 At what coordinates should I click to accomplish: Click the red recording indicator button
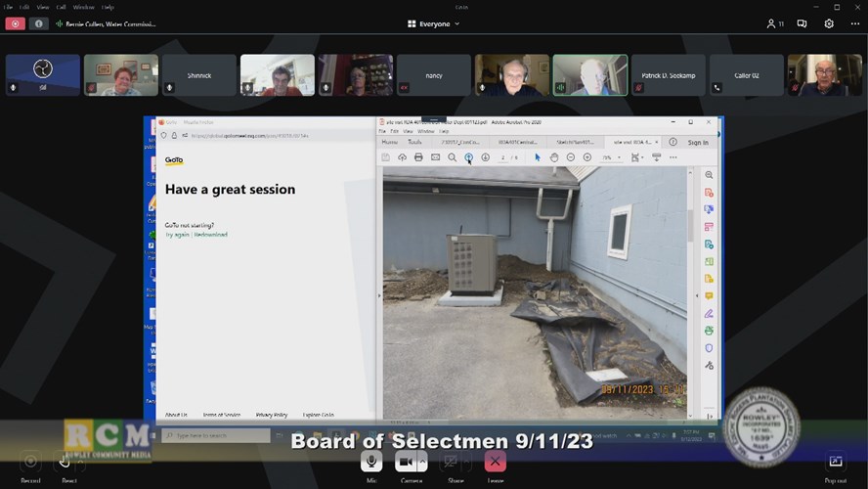15,23
